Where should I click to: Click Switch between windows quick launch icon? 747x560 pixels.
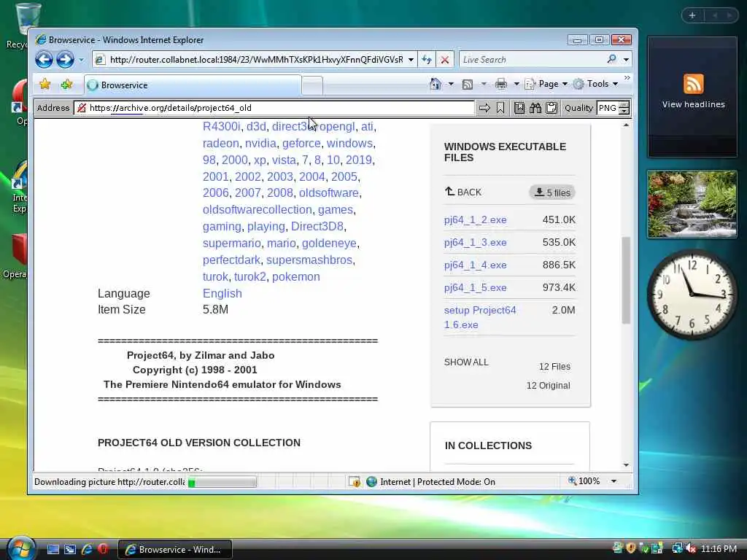(x=70, y=550)
